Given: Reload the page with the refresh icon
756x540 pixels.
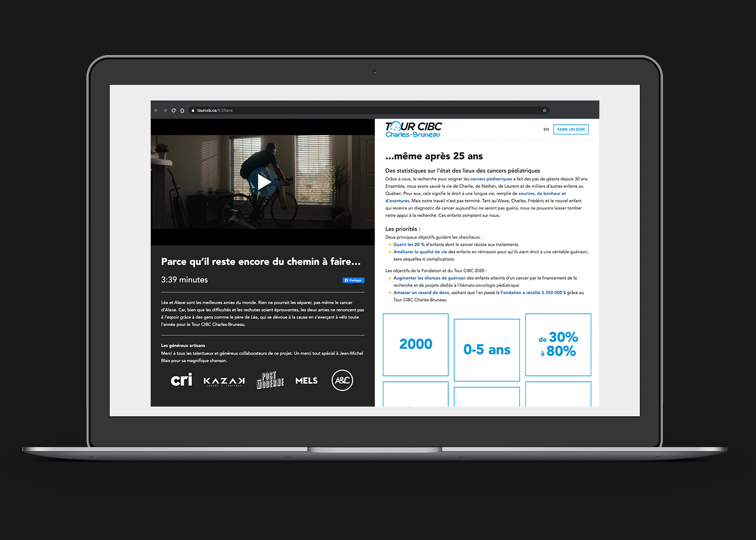Looking at the screenshot, I should point(173,110).
